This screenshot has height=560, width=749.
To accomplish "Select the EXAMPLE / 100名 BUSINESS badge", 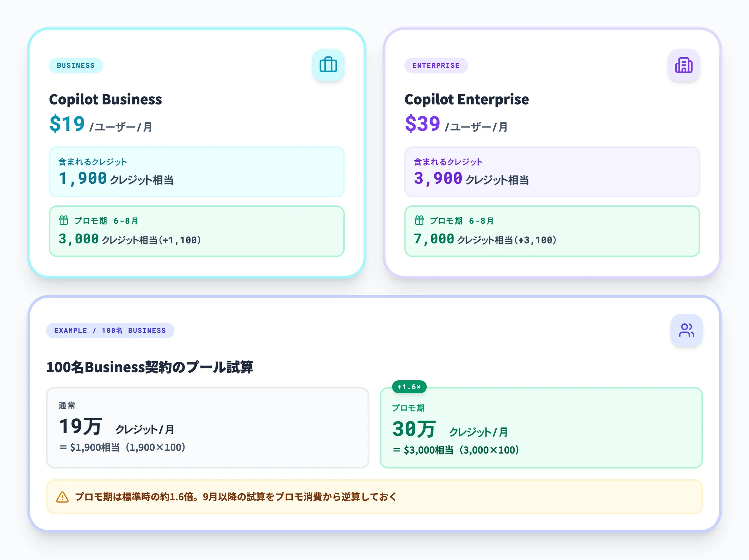I will 110,331.
